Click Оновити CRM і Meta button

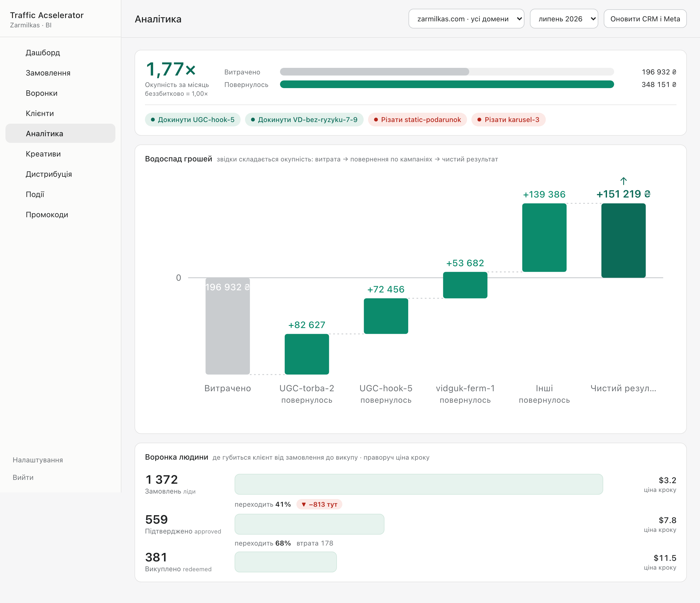pos(645,19)
